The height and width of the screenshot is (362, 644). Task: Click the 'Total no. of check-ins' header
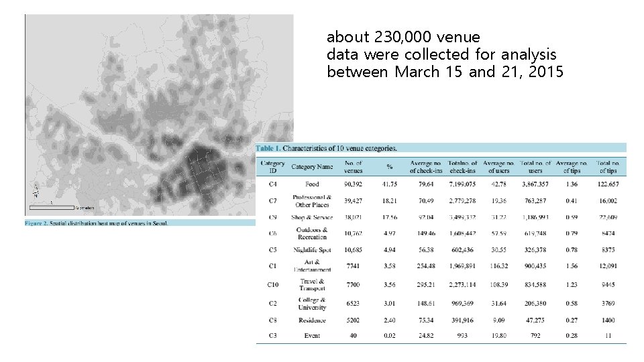click(x=462, y=167)
